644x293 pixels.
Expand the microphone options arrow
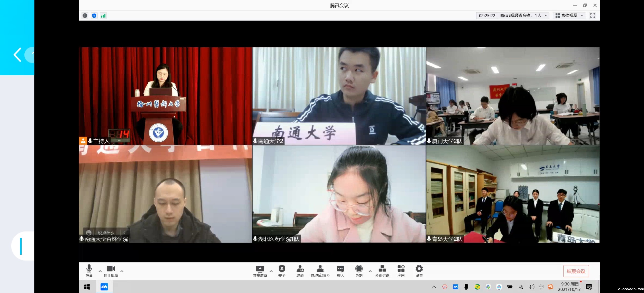(100, 271)
